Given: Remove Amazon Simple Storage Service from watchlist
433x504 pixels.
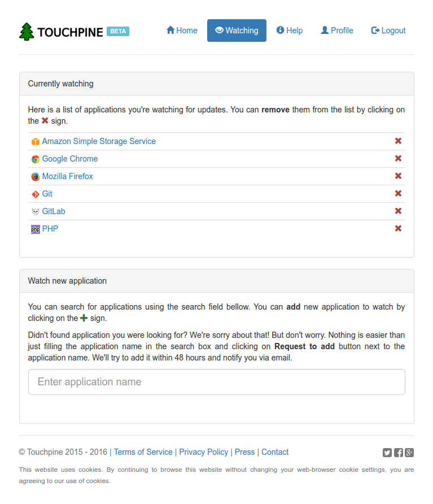Looking at the screenshot, I should [x=398, y=141].
